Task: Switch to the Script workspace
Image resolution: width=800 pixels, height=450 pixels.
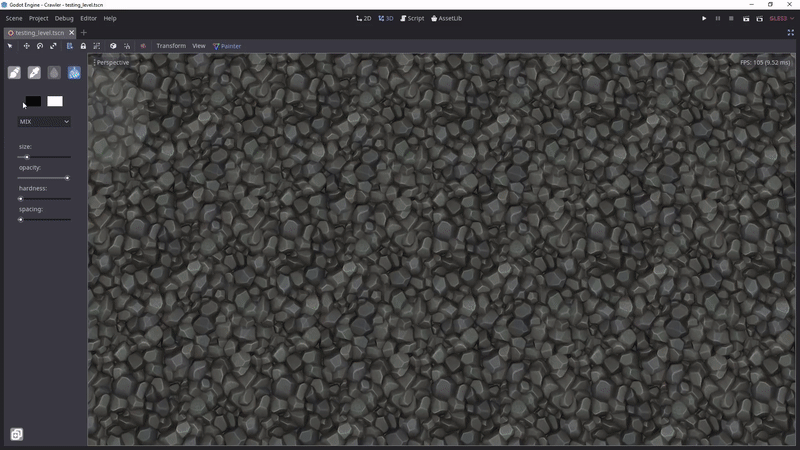Action: 412,18
